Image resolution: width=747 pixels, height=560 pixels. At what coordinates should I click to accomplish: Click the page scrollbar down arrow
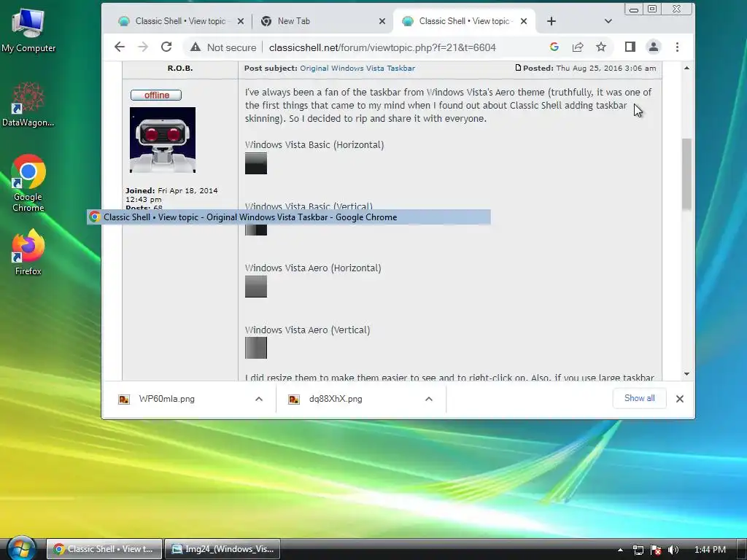[x=686, y=374]
